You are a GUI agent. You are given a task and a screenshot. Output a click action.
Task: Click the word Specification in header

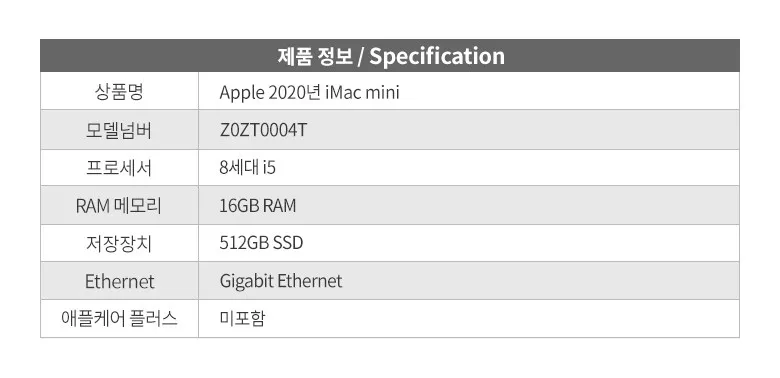pyautogui.click(x=437, y=56)
